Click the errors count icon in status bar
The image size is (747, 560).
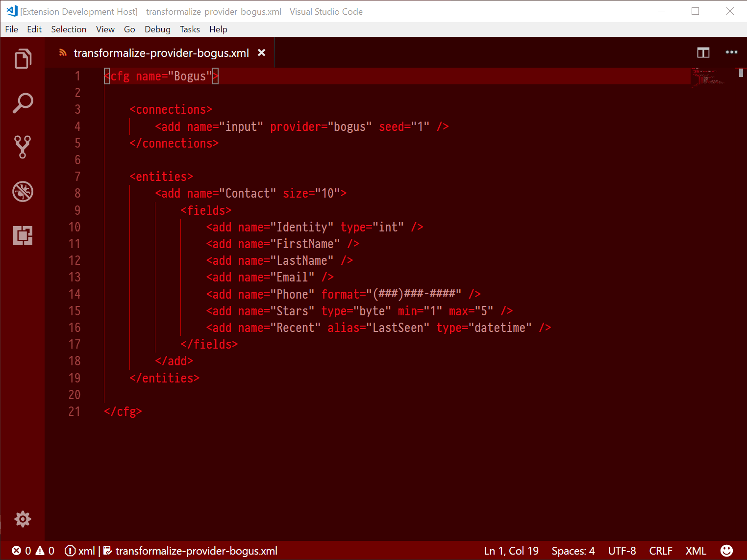[17, 551]
